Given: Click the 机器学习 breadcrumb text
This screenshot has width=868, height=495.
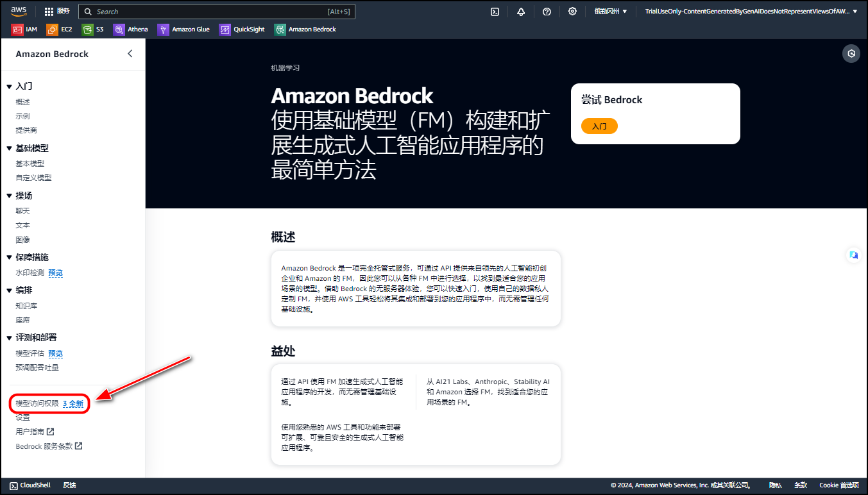Looking at the screenshot, I should click(x=285, y=68).
